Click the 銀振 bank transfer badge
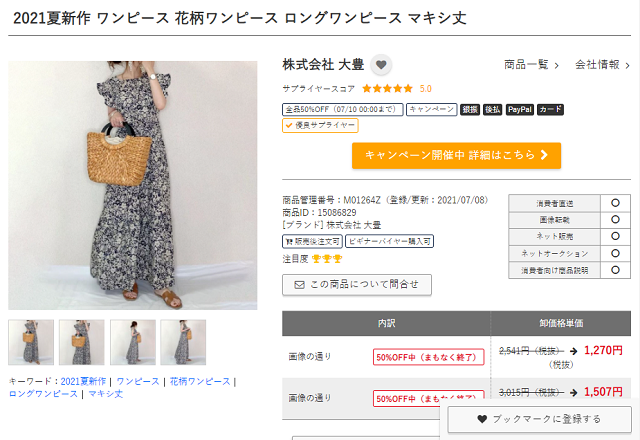Viewport: 640px width, 440px height. [x=470, y=109]
